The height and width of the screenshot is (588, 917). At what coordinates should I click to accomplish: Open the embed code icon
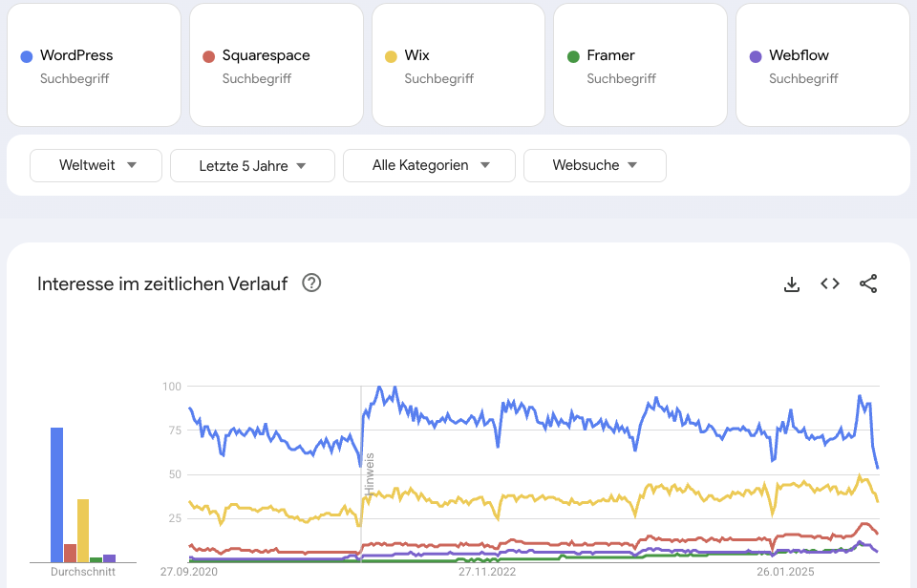(830, 283)
